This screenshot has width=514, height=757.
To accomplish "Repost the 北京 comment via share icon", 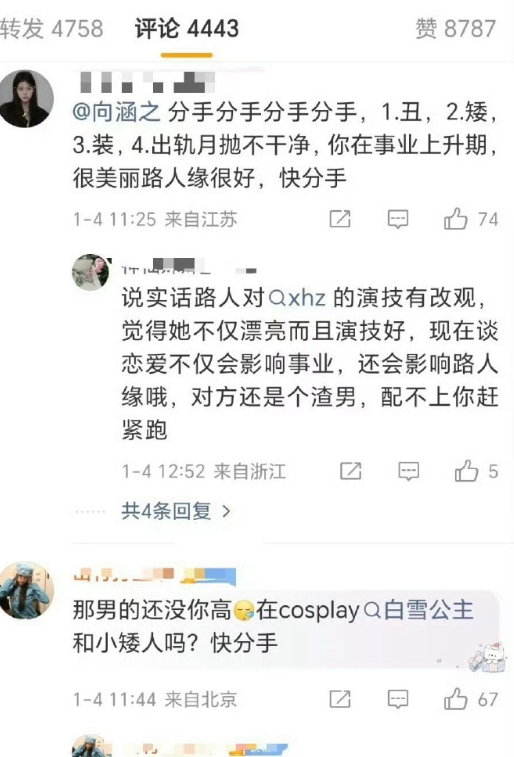I will click(340, 699).
